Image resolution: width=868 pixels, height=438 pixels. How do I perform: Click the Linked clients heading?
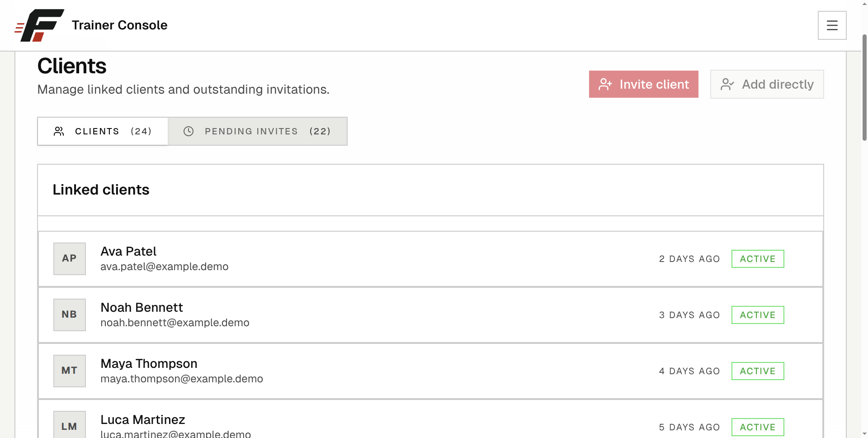pos(101,190)
